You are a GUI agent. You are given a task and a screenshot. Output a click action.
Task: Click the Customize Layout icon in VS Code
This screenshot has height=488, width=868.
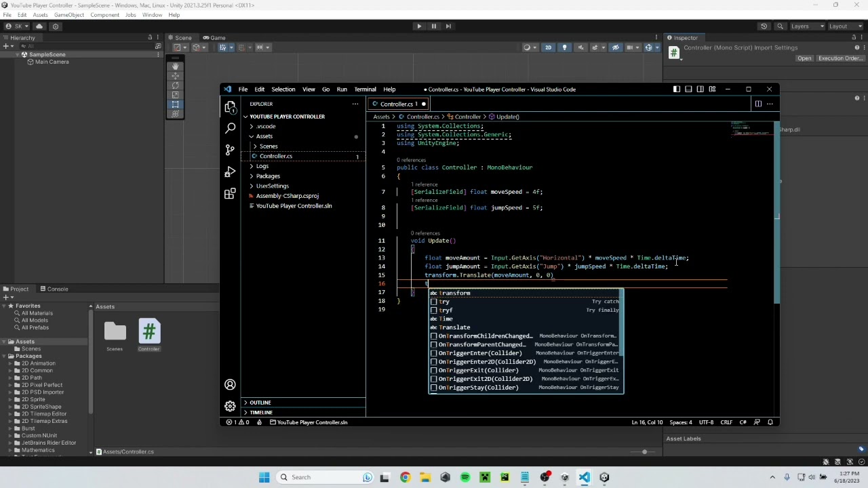coord(712,89)
